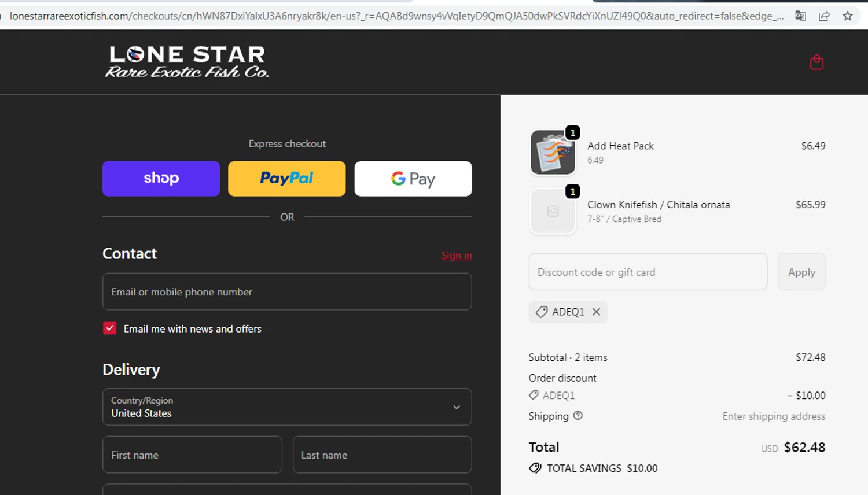
Task: Focus the Email or mobile phone number field
Action: coord(287,291)
